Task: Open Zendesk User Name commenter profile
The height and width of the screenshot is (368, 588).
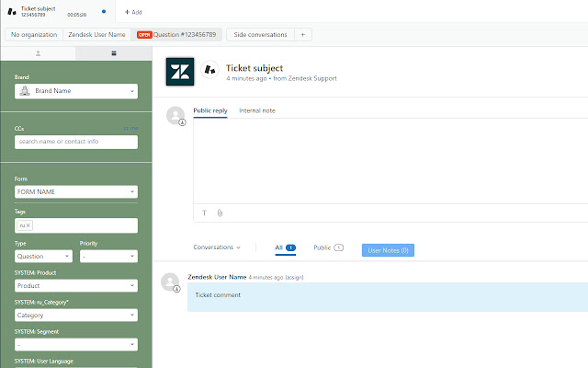Action: click(217, 277)
